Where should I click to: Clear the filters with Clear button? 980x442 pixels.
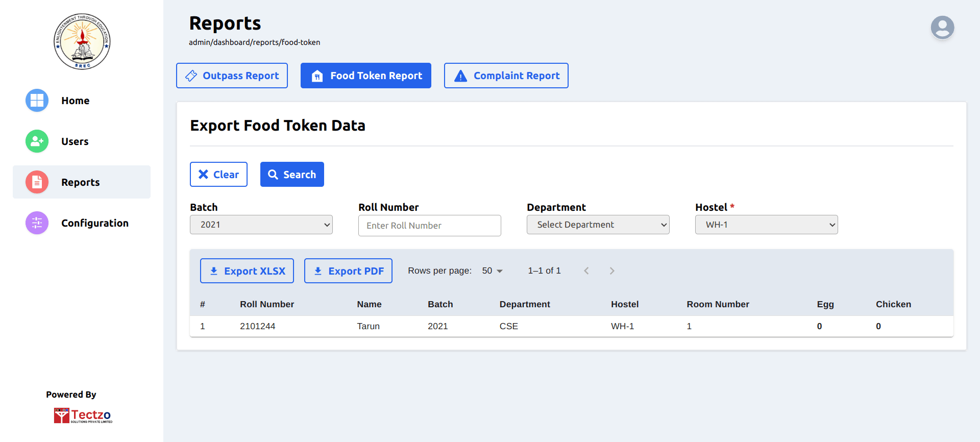pyautogui.click(x=218, y=175)
